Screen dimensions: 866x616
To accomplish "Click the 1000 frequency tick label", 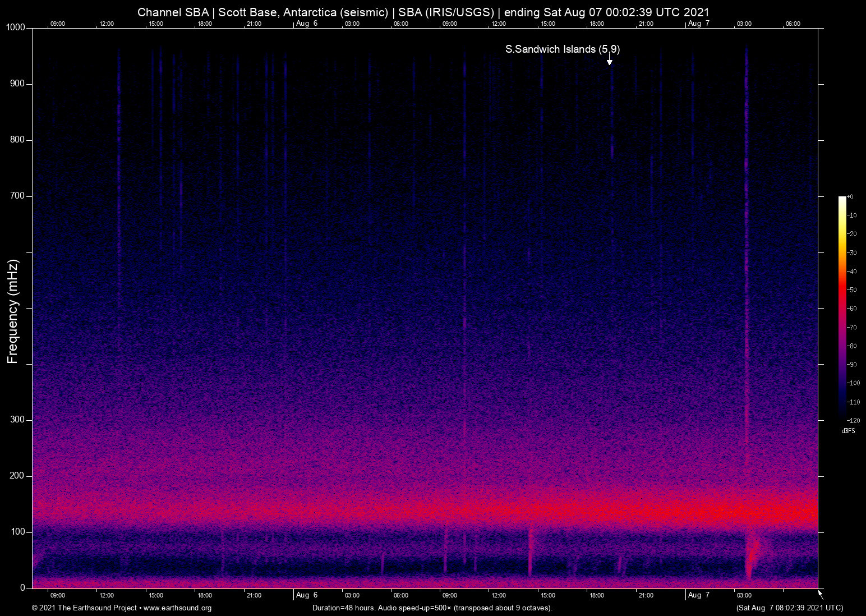I will click(16, 26).
